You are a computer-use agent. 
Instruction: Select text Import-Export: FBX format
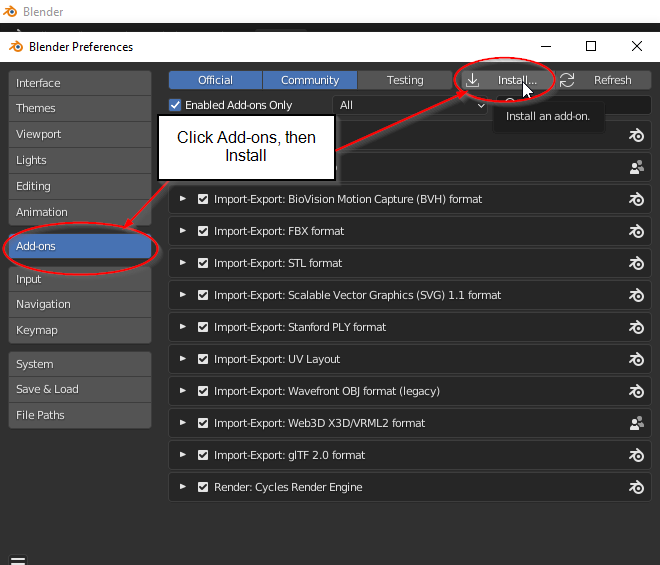pos(279,231)
